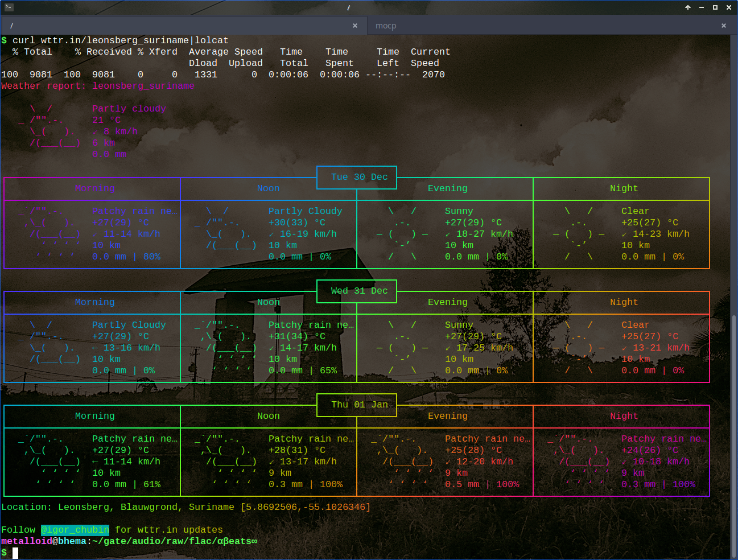Screen dimensions: 738x560
Task: Click the terminal vertical scrollbar thumb
Action: tap(734, 435)
